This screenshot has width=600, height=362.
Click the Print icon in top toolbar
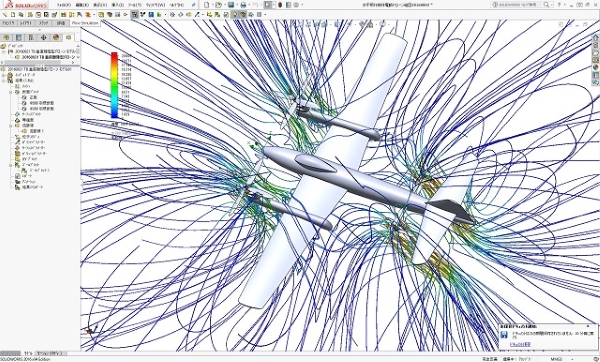[x=243, y=5]
